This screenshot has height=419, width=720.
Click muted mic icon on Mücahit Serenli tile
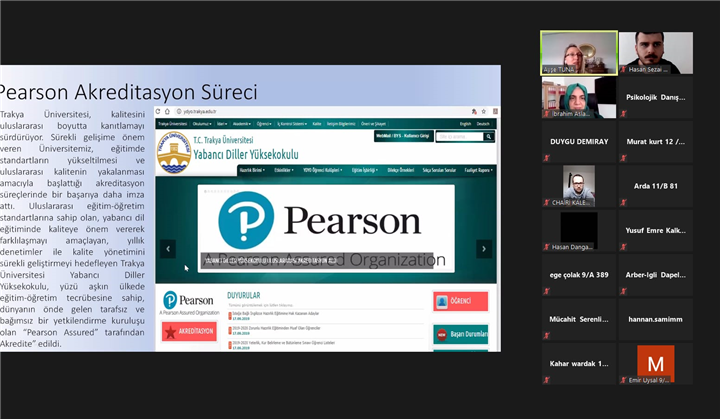(x=546, y=335)
